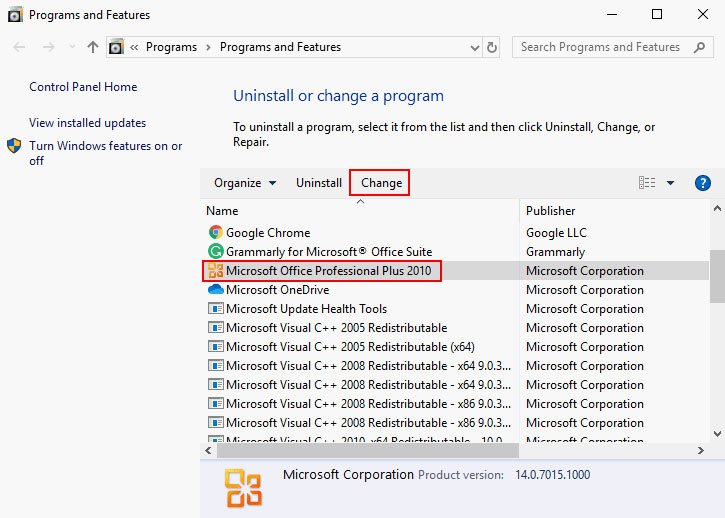Click the refresh icon beside address bar
The width and height of the screenshot is (725, 518).
[492, 47]
